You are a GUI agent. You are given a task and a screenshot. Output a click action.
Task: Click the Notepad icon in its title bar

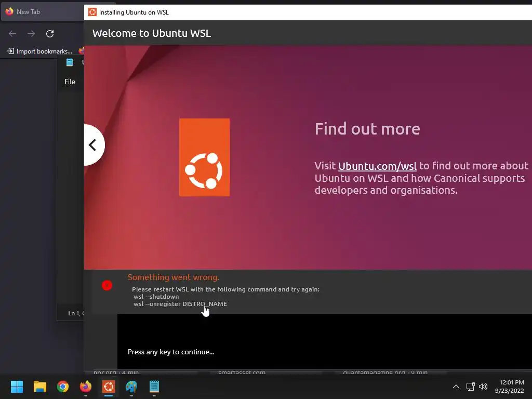point(70,62)
